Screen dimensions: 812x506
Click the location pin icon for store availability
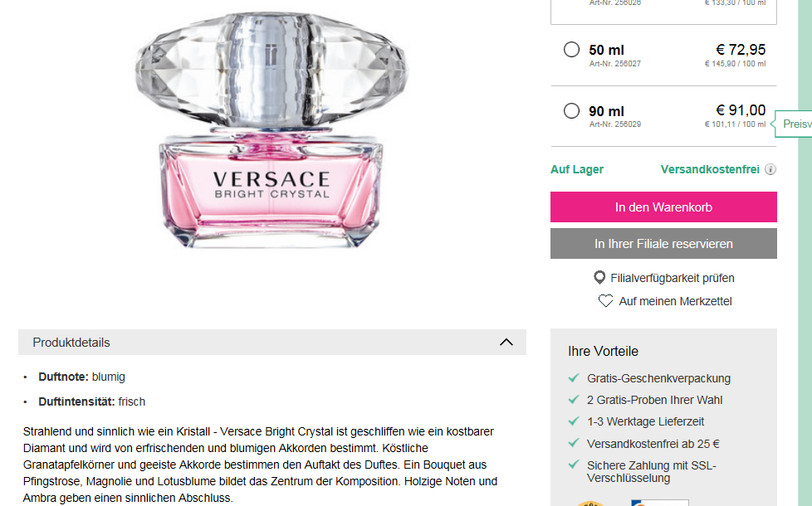coord(599,278)
